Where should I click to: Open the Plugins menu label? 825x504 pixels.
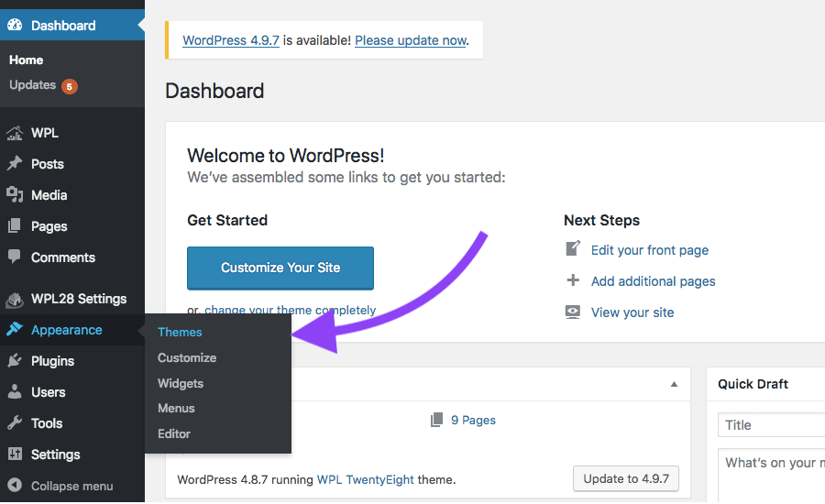[x=52, y=361]
